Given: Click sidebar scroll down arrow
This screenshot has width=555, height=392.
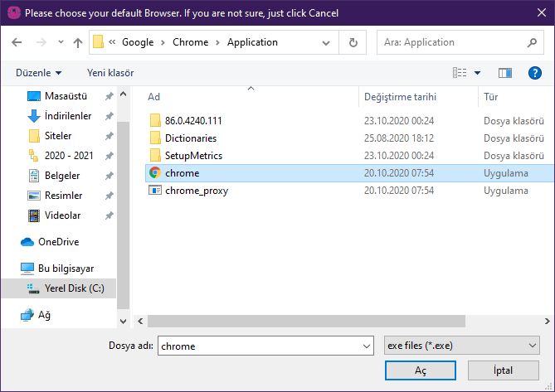Looking at the screenshot, I should pos(123,322).
